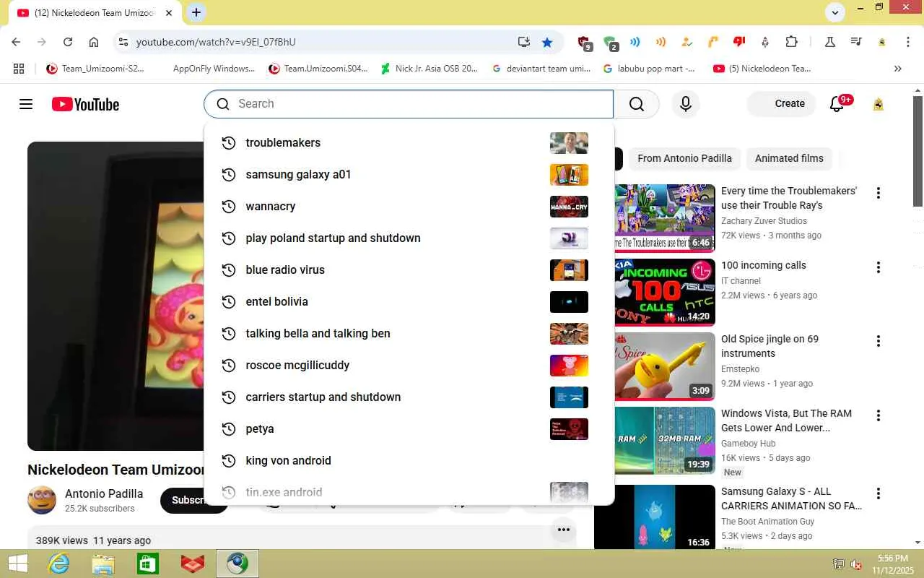This screenshot has width=924, height=578.
Task: Close the Nickelodeon Team Umizoomi tab
Action: click(169, 13)
